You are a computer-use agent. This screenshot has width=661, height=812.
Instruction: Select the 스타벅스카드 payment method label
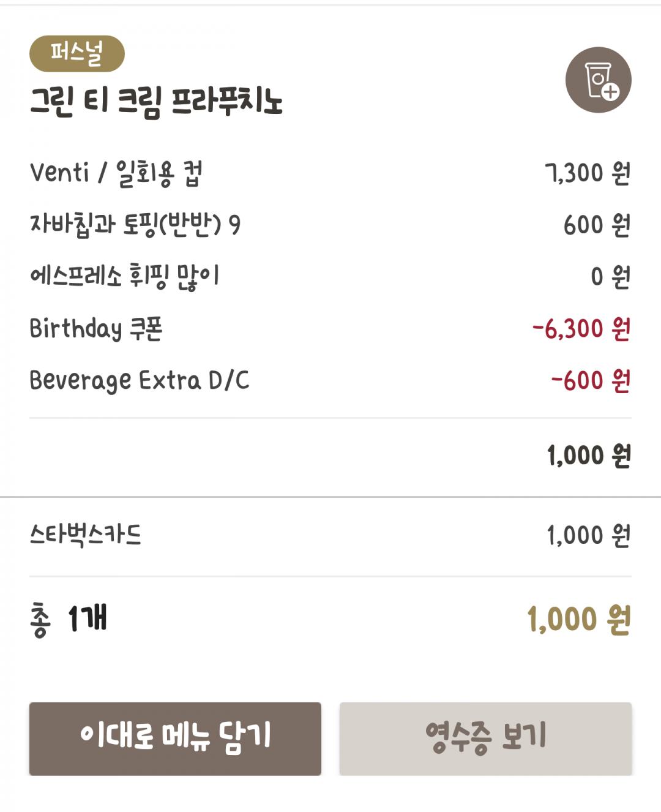pyautogui.click(x=85, y=535)
